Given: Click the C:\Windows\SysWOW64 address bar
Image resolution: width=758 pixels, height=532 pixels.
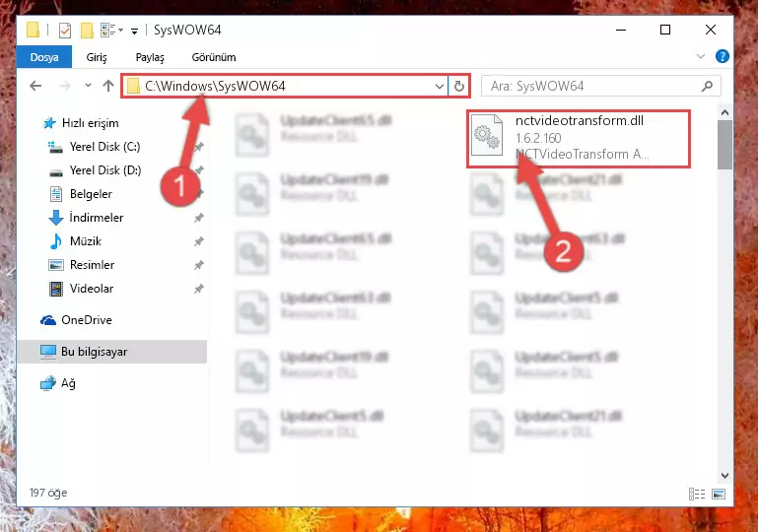Looking at the screenshot, I should coord(285,86).
